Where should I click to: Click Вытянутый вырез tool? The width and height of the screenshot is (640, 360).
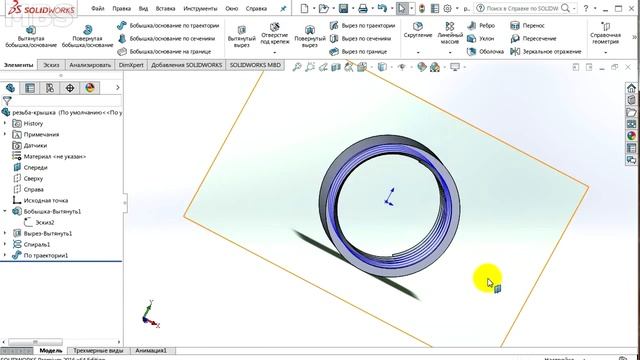click(x=242, y=37)
